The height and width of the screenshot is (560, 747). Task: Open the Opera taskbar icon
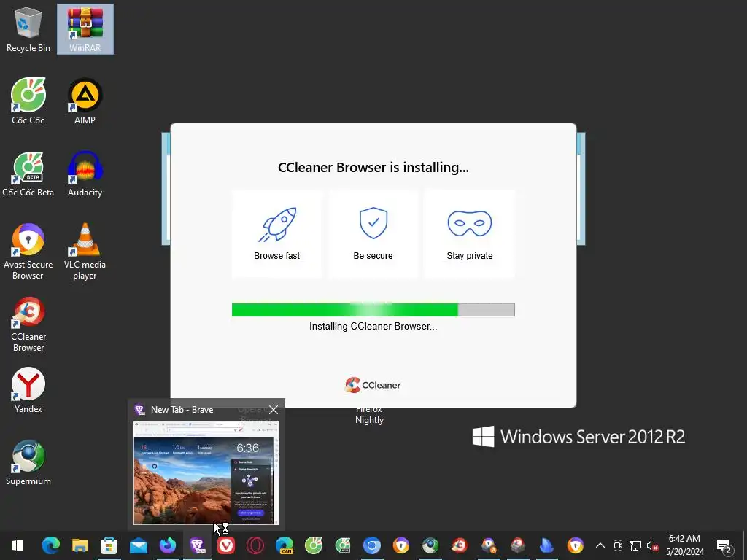(x=255, y=545)
